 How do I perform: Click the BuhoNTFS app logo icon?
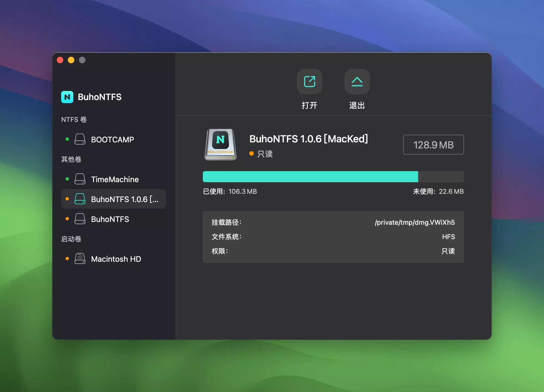(x=67, y=97)
